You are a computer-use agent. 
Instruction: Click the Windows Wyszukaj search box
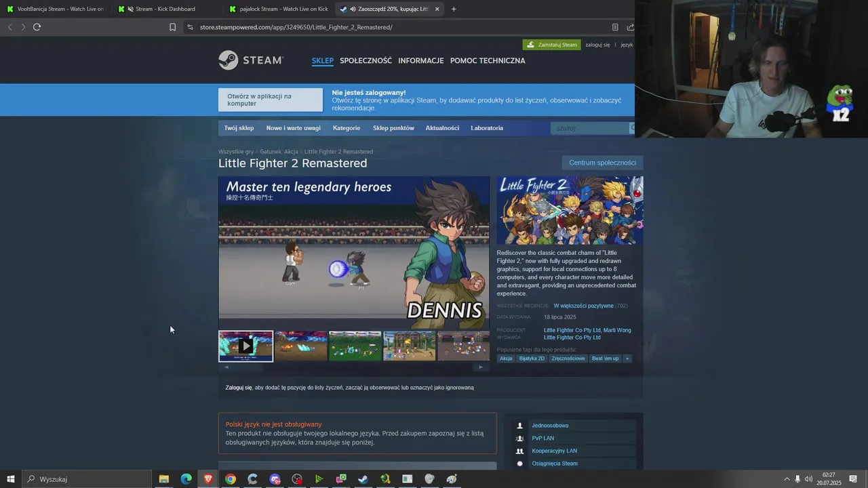click(x=87, y=479)
